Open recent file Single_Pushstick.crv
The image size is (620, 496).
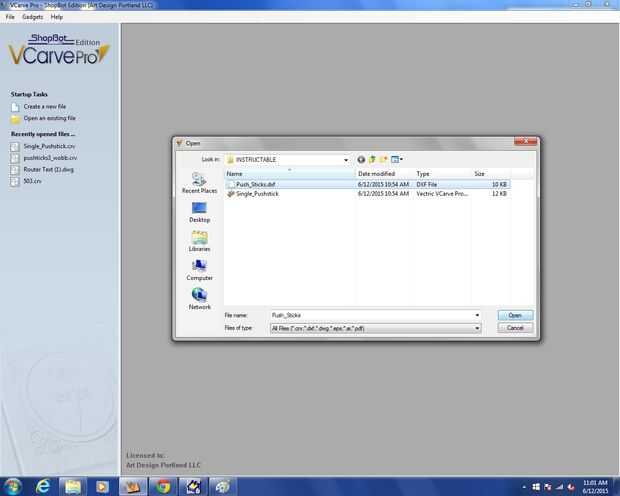[49, 146]
